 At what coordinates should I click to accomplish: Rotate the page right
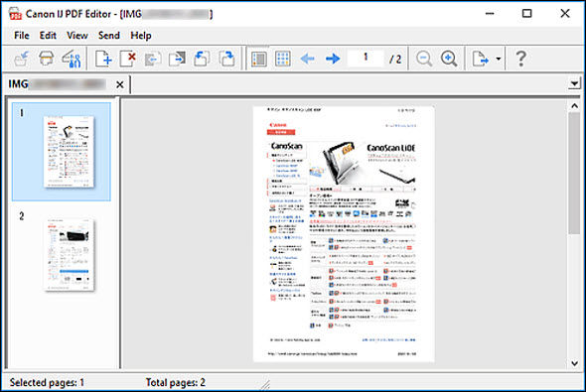point(226,59)
